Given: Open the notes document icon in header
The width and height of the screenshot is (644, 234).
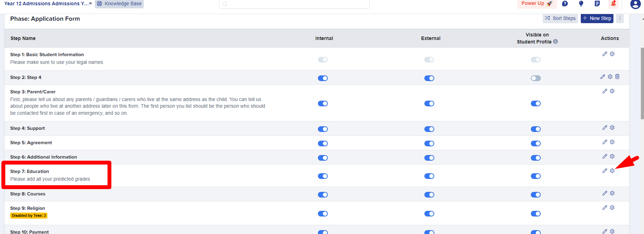Looking at the screenshot, I should [x=597, y=4].
